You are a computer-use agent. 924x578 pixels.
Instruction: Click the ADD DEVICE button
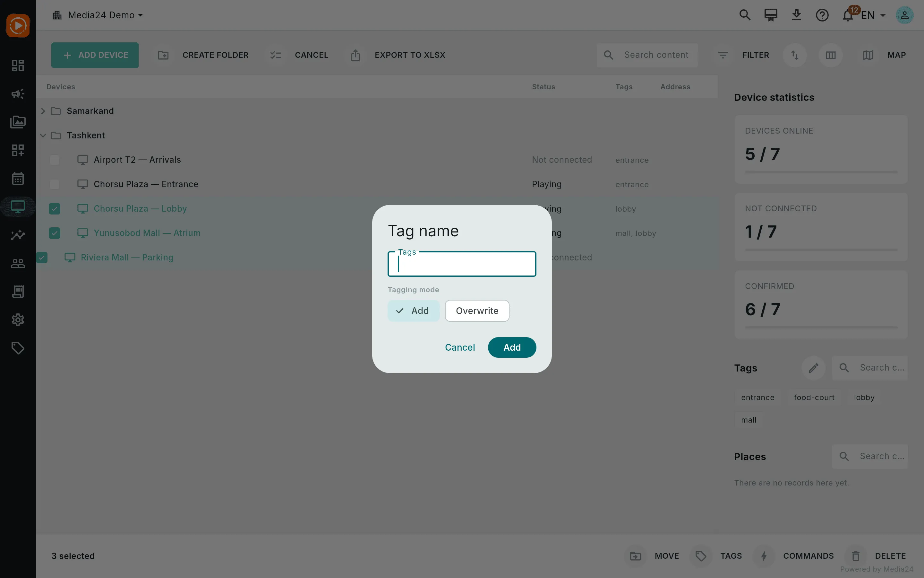point(95,55)
